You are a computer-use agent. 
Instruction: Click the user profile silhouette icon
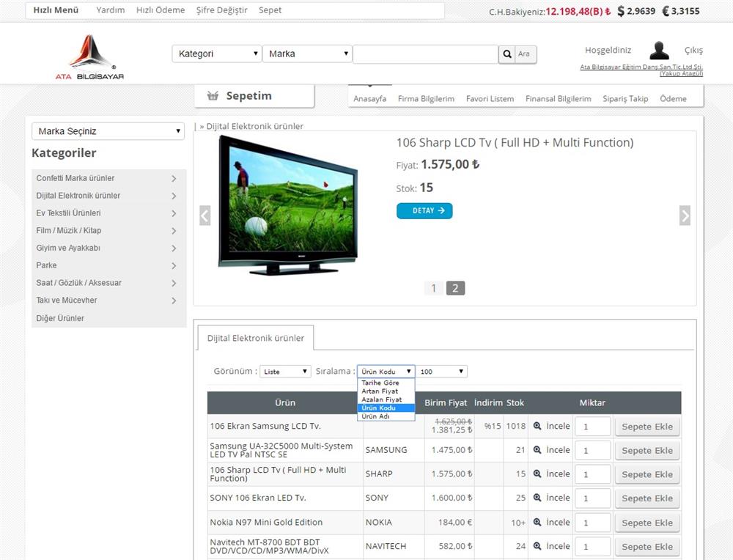(x=659, y=51)
